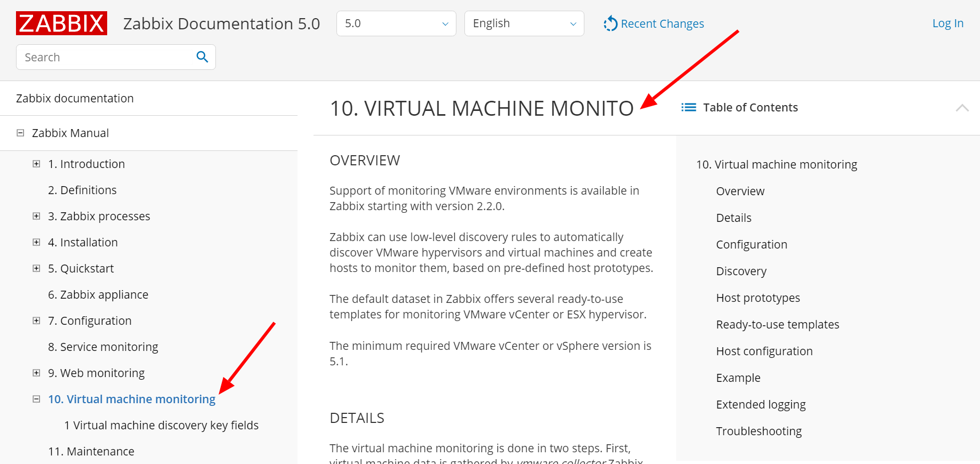The image size is (980, 464).
Task: Open the Zabbix Manual link
Action: (x=70, y=133)
